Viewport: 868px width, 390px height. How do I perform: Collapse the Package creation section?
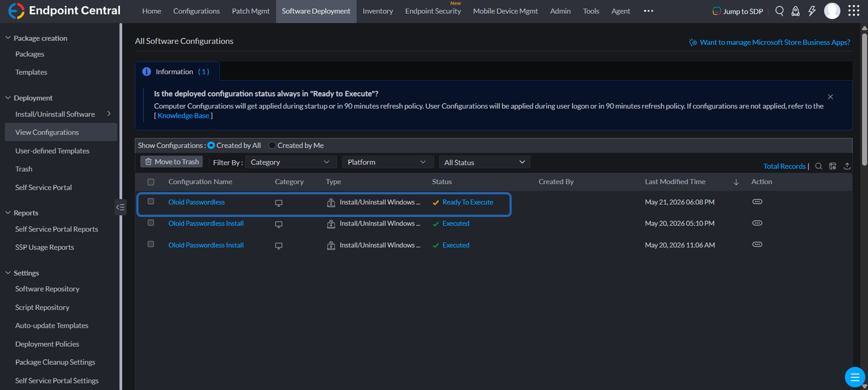point(8,38)
